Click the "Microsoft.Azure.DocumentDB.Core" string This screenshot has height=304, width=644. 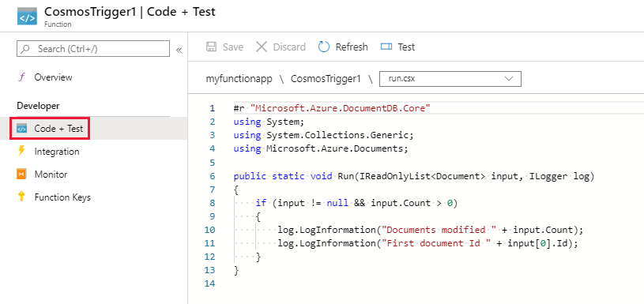coord(340,108)
